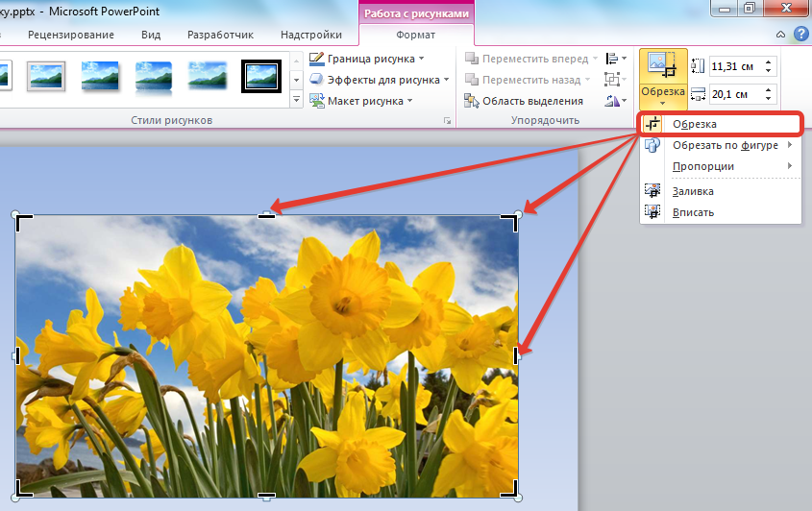Click the picture effects icon
The image size is (812, 511).
(316, 79)
